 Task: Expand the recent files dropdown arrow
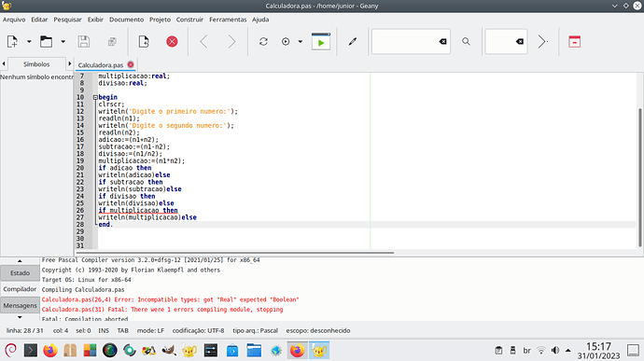(63, 41)
